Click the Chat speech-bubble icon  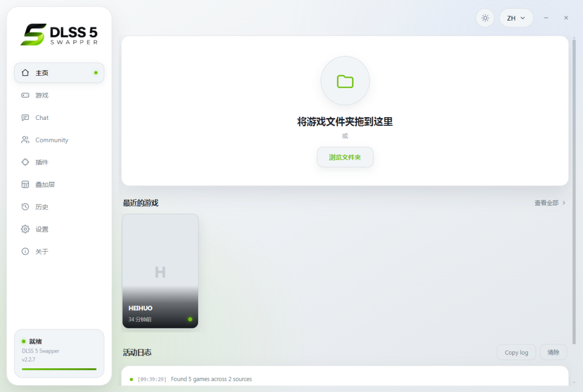click(25, 118)
